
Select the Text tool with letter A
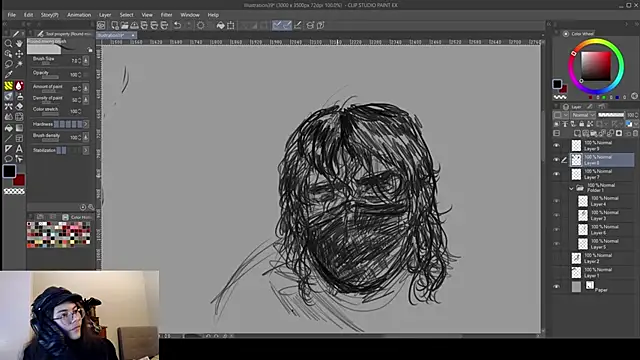click(x=19, y=149)
